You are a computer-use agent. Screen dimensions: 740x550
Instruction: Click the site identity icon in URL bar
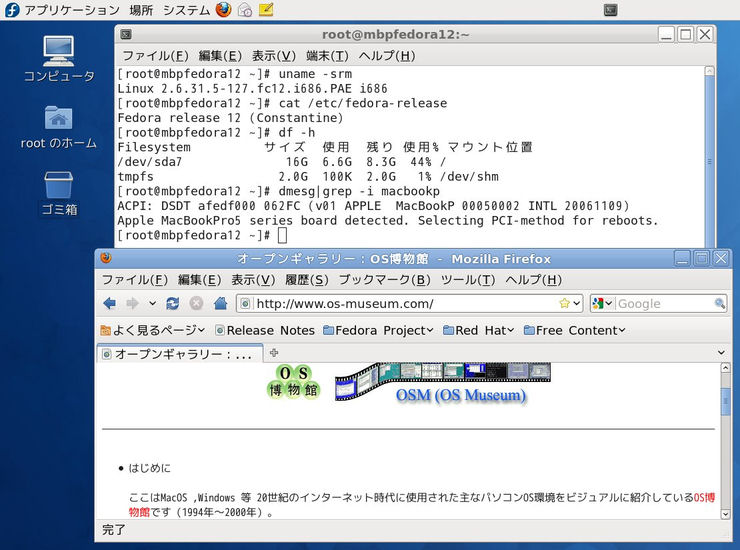pyautogui.click(x=245, y=304)
